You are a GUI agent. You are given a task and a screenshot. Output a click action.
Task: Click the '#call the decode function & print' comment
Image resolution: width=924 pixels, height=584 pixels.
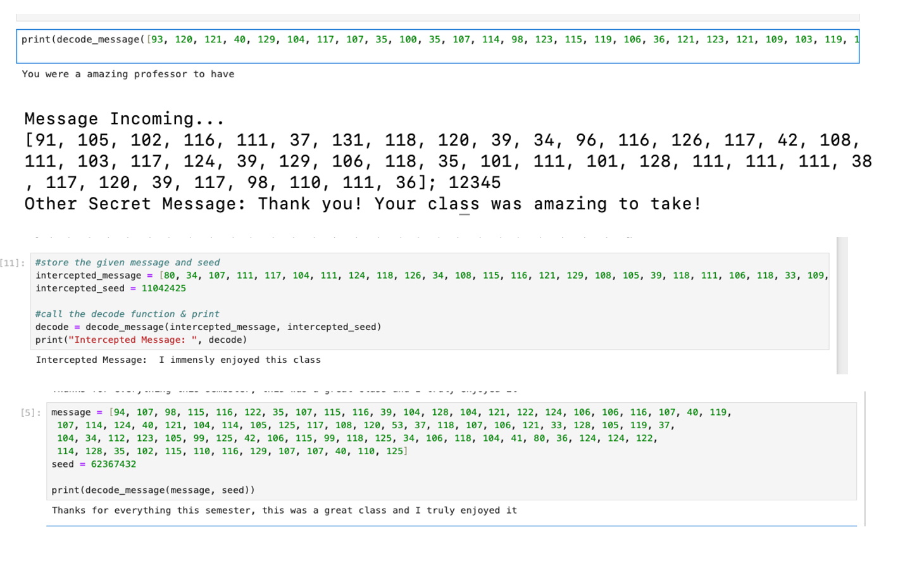pos(127,314)
